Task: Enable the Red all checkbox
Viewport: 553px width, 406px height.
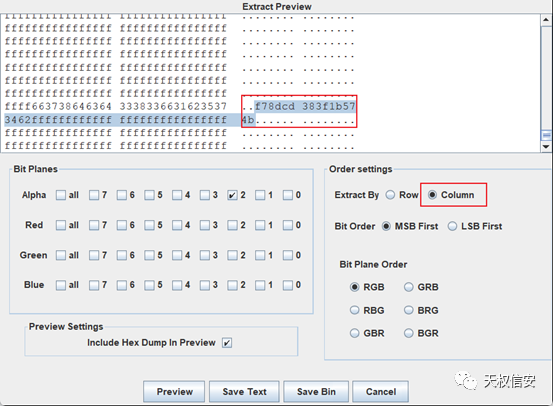Action: point(61,225)
